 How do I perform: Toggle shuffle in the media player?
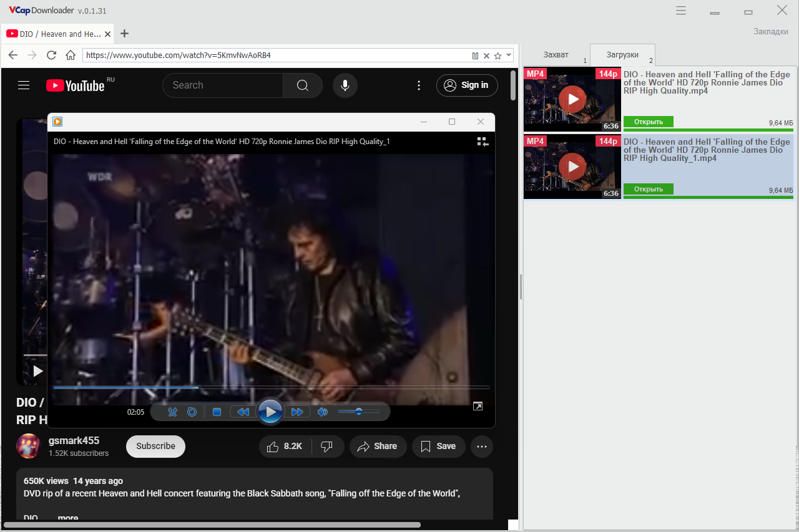coord(173,412)
